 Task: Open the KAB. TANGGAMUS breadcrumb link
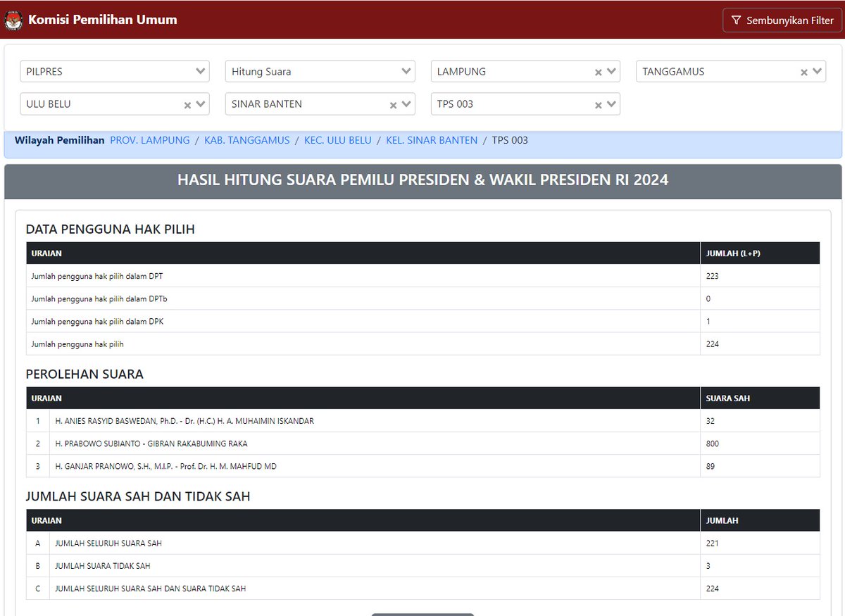(247, 140)
